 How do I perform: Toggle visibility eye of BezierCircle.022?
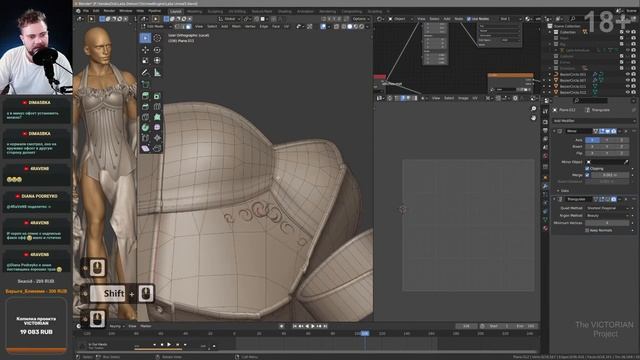628,92
